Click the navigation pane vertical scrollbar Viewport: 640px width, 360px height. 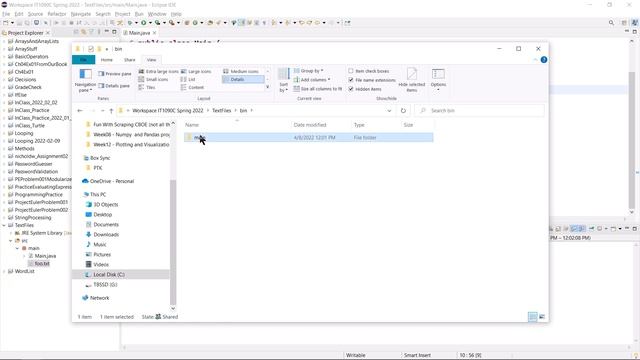pos(173,242)
